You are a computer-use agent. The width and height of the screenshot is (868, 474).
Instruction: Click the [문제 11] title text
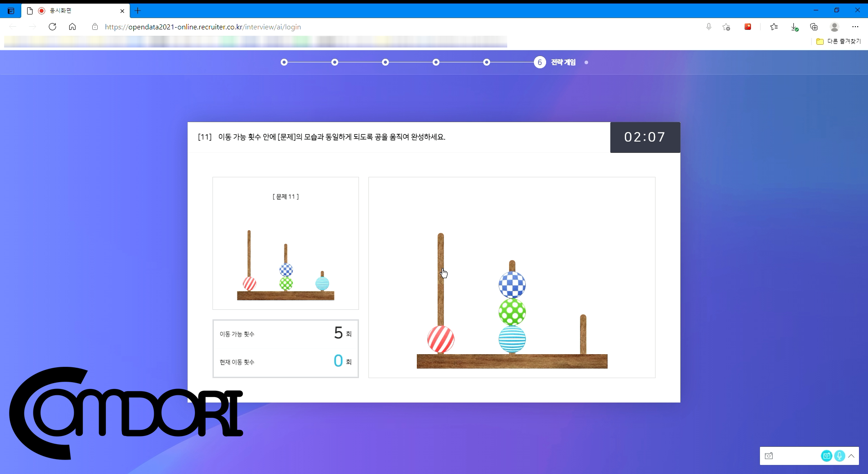(x=286, y=197)
